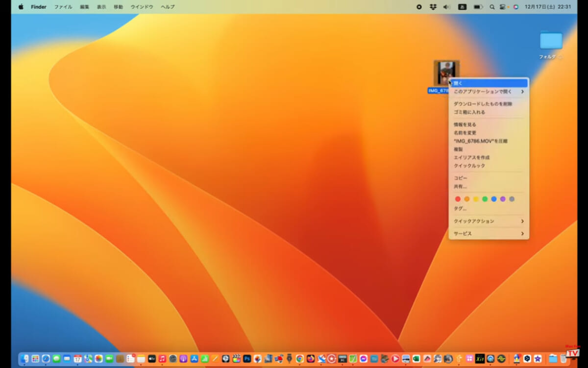Open Mail from the Dock
Viewport: 588px width, 368px height.
pyautogui.click(x=67, y=359)
